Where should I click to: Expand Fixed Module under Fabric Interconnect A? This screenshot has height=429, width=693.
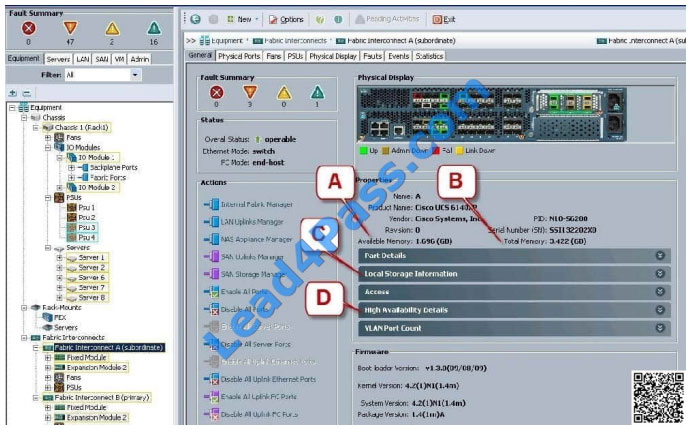pos(48,357)
